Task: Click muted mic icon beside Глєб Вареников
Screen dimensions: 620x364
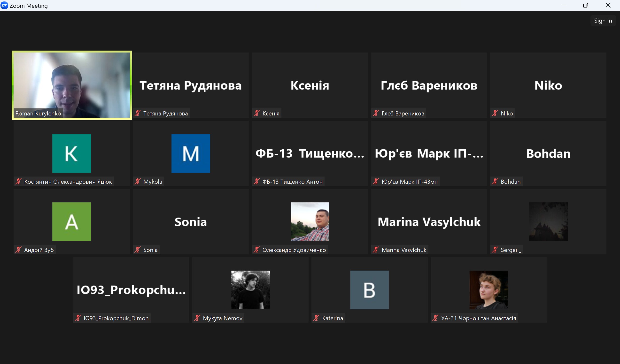Action: (x=376, y=113)
